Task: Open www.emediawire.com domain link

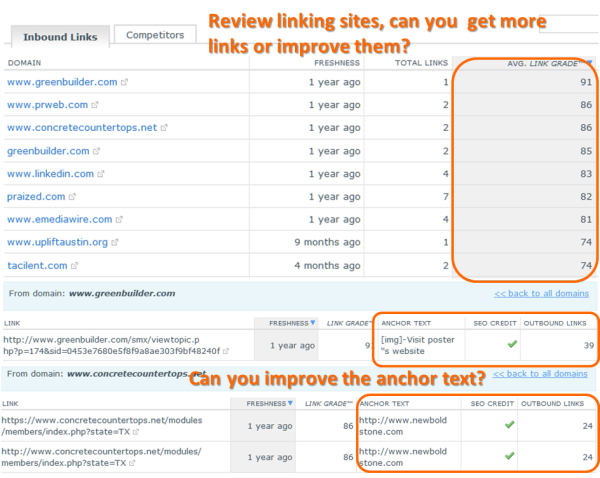Action: click(x=59, y=219)
